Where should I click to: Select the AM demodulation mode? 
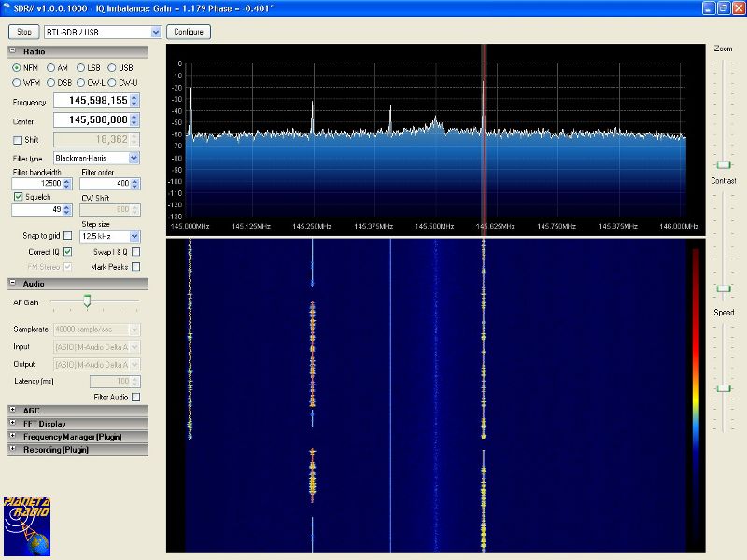pyautogui.click(x=50, y=67)
